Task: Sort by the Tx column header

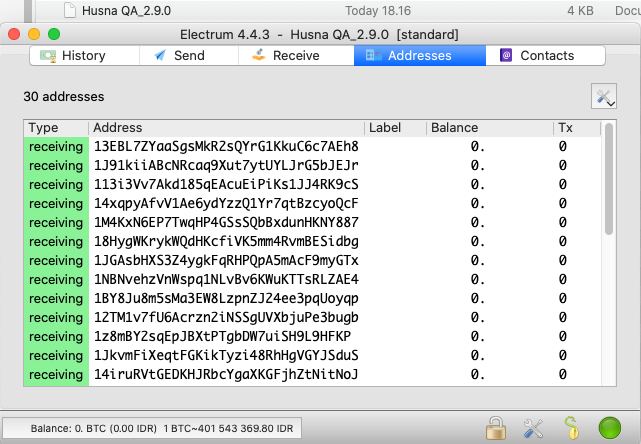Action: [x=577, y=128]
